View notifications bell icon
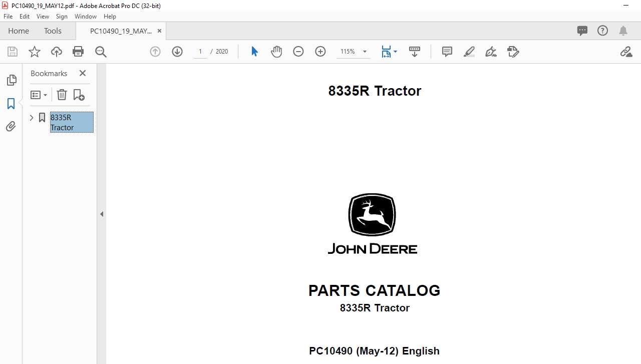This screenshot has width=641, height=364. [x=623, y=31]
